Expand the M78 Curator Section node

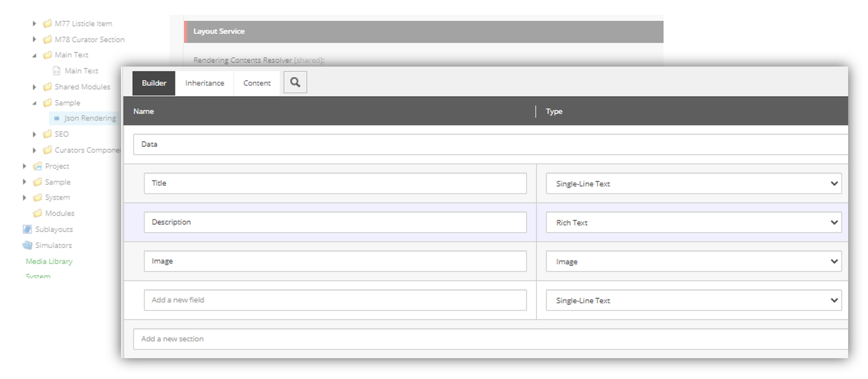click(34, 39)
